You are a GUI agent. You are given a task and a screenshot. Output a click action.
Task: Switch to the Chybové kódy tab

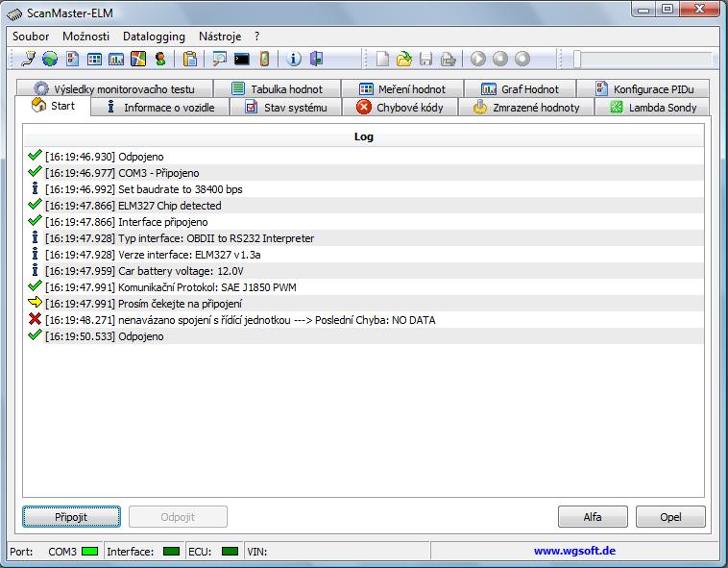click(400, 108)
